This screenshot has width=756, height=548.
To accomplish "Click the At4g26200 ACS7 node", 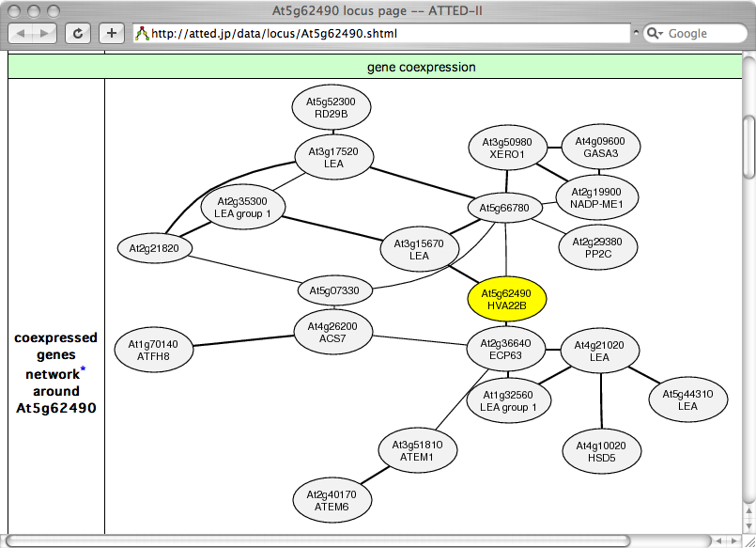I will click(x=332, y=332).
